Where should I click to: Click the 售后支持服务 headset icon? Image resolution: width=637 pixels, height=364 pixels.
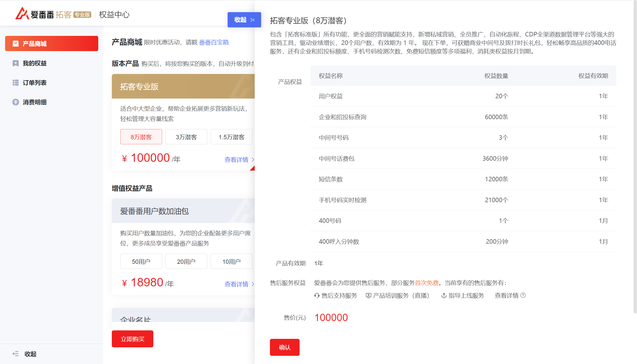(x=317, y=296)
